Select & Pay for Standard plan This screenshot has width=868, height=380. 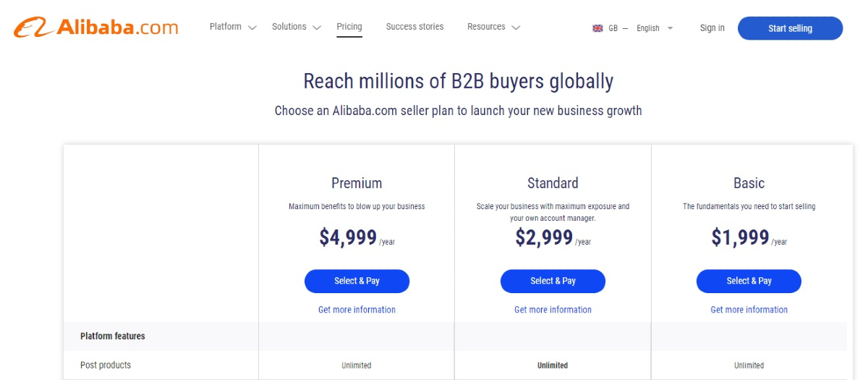(x=553, y=281)
